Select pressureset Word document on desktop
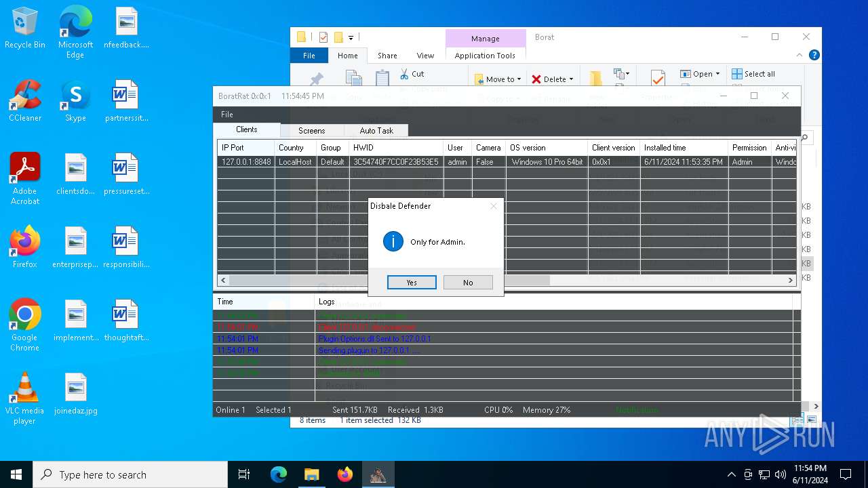This screenshot has height=488, width=868. [x=126, y=175]
